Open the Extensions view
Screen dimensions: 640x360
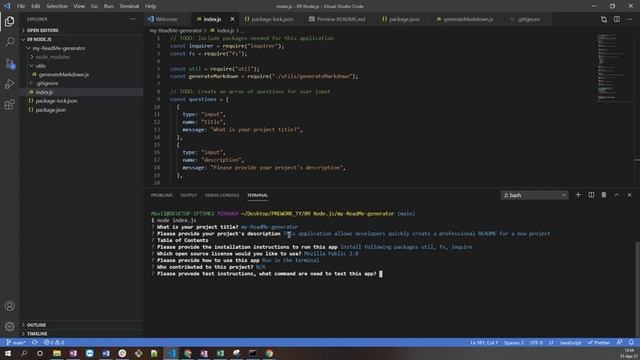10,105
